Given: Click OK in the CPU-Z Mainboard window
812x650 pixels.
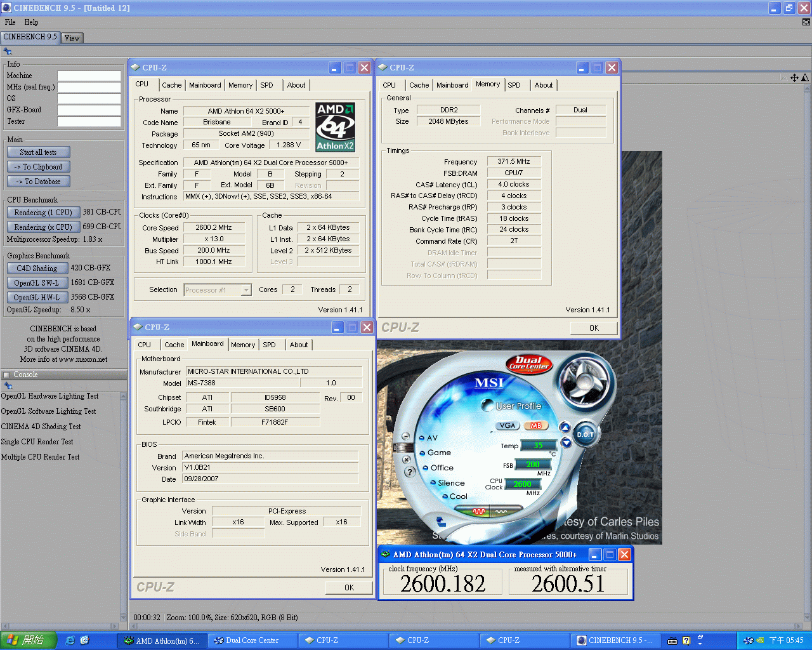Looking at the screenshot, I should coord(349,588).
